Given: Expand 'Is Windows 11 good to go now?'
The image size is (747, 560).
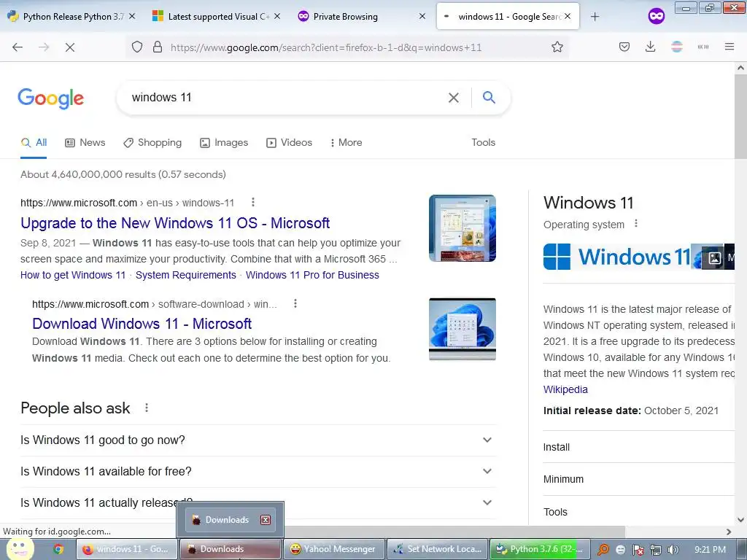Looking at the screenshot, I should click(258, 440).
